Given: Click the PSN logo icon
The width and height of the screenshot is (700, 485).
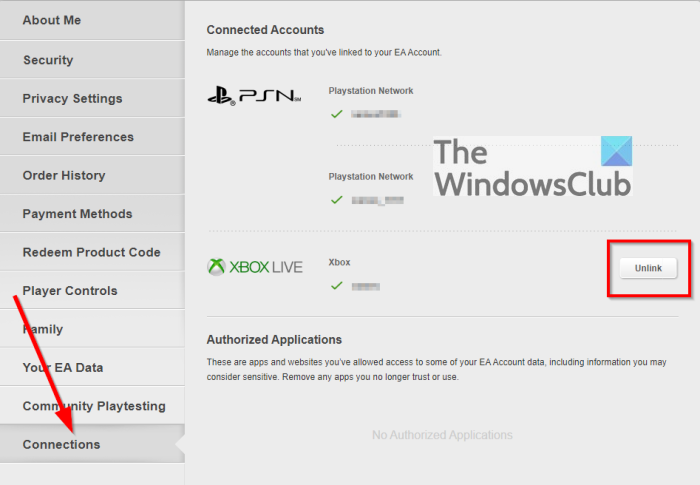Looking at the screenshot, I should coord(253,96).
